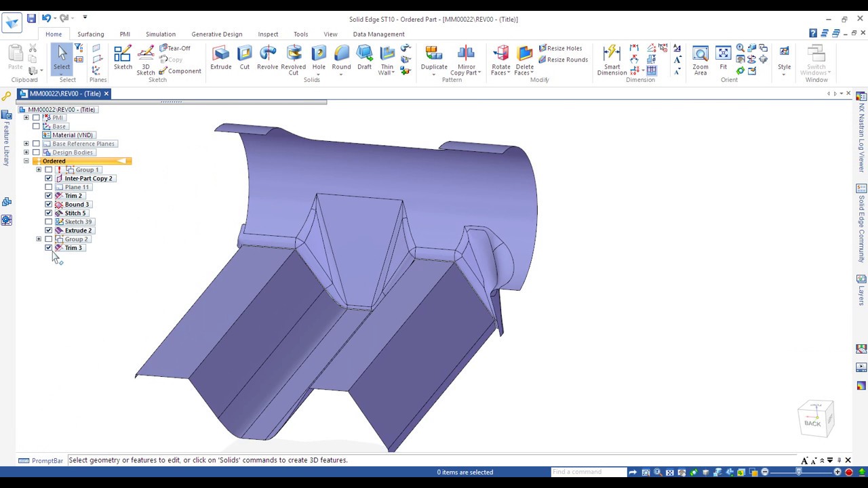Adjust the zoom slider in status bar
The width and height of the screenshot is (868, 488).
[x=799, y=472]
